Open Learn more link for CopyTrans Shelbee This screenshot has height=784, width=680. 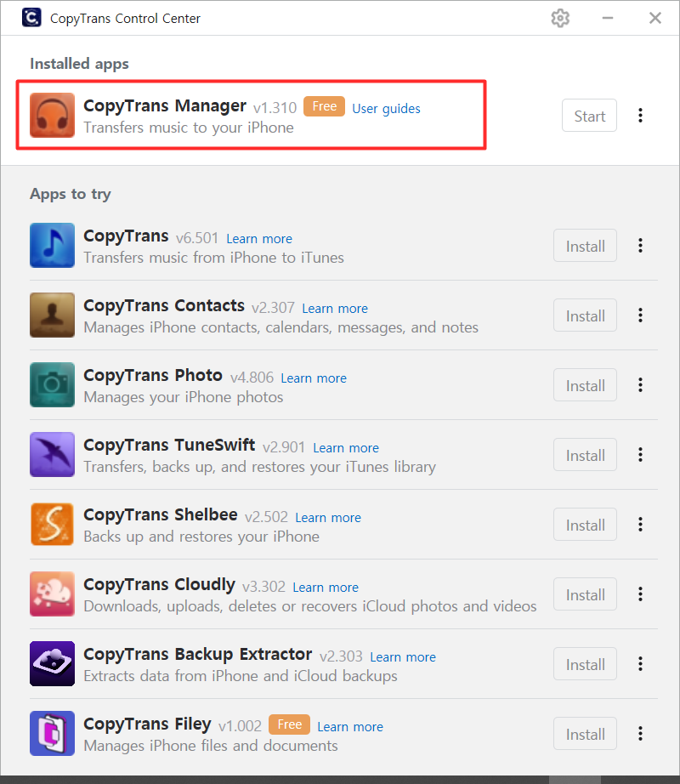point(328,518)
